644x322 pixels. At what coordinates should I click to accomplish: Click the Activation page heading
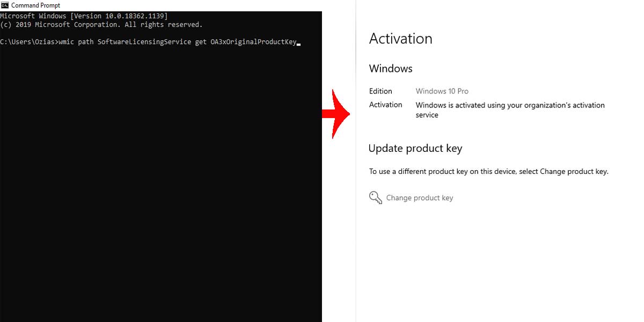(x=400, y=39)
